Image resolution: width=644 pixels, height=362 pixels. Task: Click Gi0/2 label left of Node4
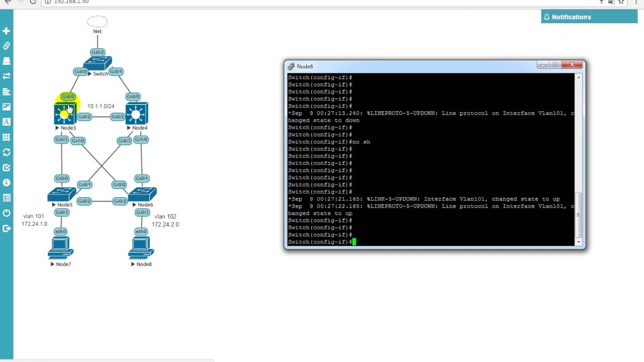118,117
